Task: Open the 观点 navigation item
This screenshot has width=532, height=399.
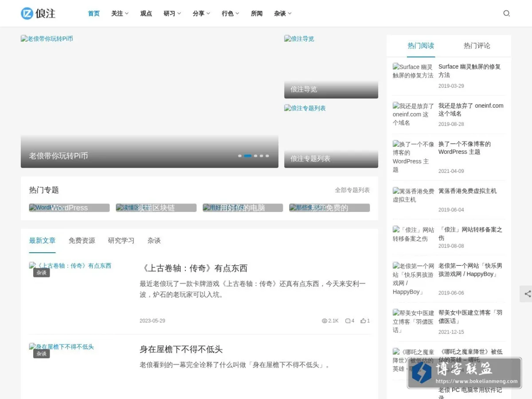Action: [x=146, y=13]
